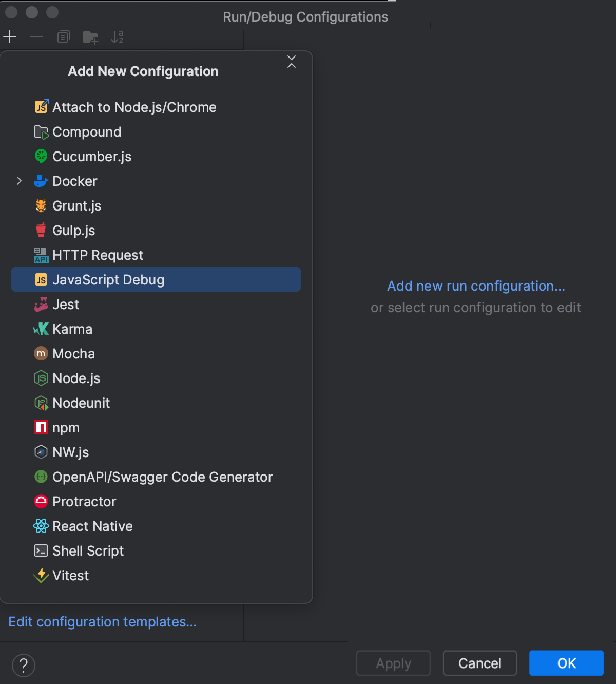Viewport: 616px width, 684px height.
Task: Add a new configuration with the plus icon
Action: tap(10, 36)
